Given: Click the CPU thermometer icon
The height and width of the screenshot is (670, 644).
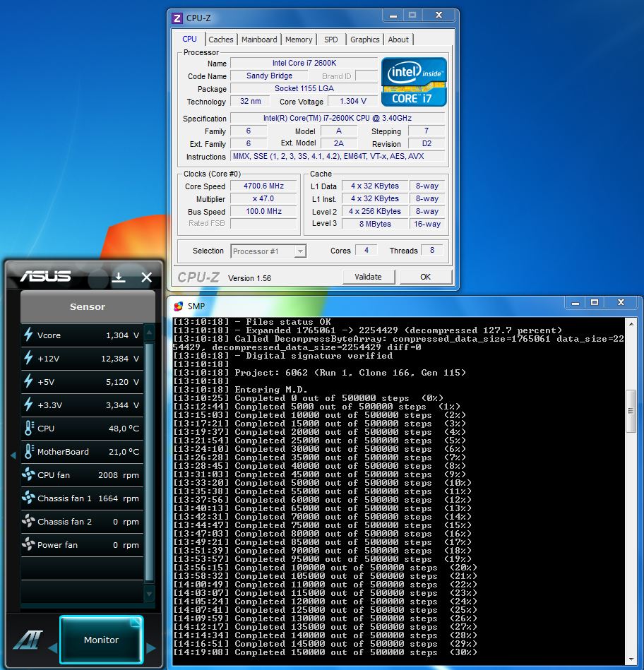Looking at the screenshot, I should 29,428.
